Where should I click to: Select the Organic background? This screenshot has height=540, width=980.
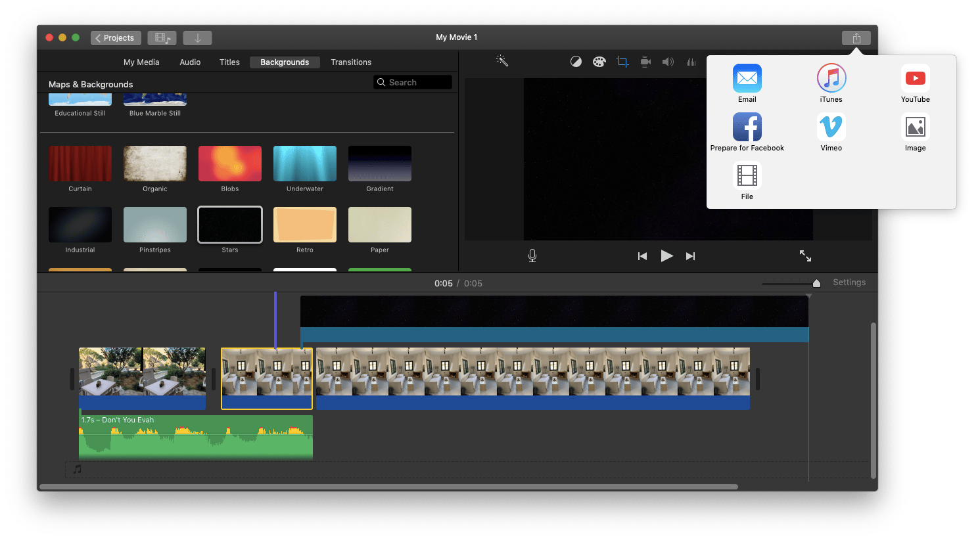[155, 164]
